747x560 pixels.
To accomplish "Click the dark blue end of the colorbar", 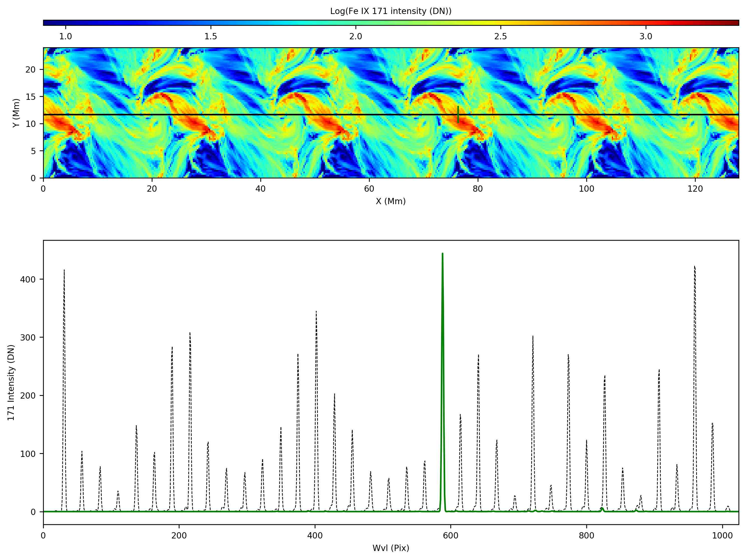I will [46, 23].
